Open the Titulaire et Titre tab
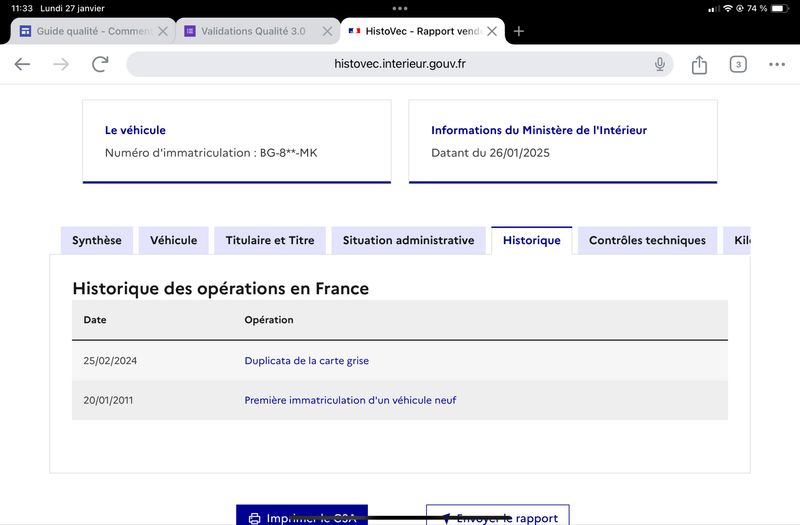800x525 pixels. (x=270, y=240)
